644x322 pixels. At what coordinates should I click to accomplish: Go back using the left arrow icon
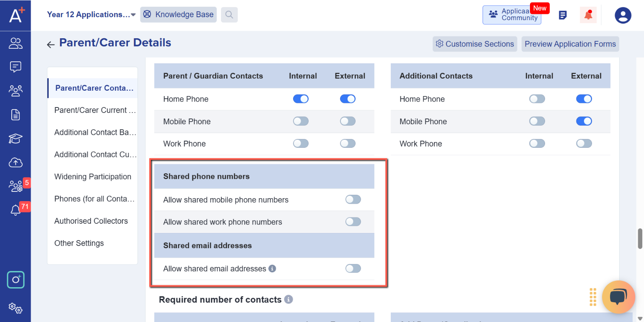coord(51,44)
